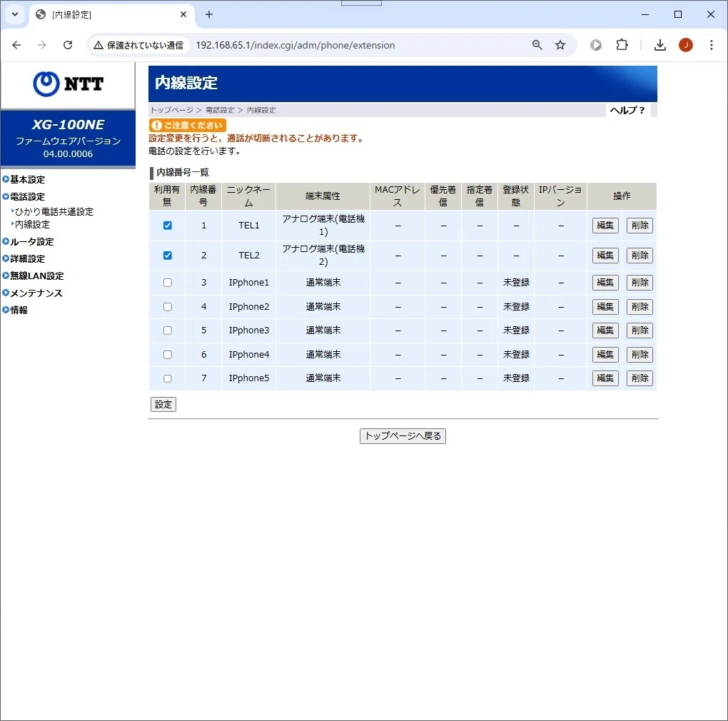Click the media control play icon
The width and height of the screenshot is (728, 721).
pyautogui.click(x=596, y=45)
